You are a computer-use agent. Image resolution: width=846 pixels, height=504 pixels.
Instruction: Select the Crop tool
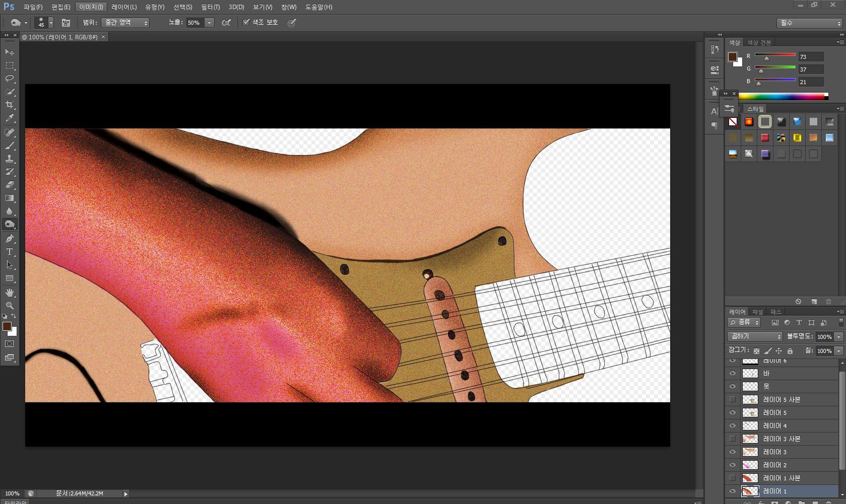pyautogui.click(x=10, y=105)
